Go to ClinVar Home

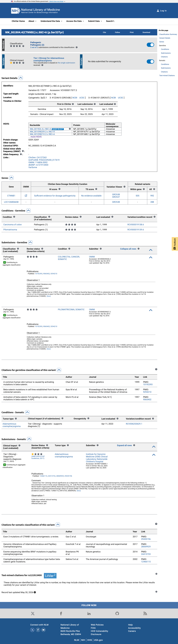pyautogui.click(x=18, y=21)
